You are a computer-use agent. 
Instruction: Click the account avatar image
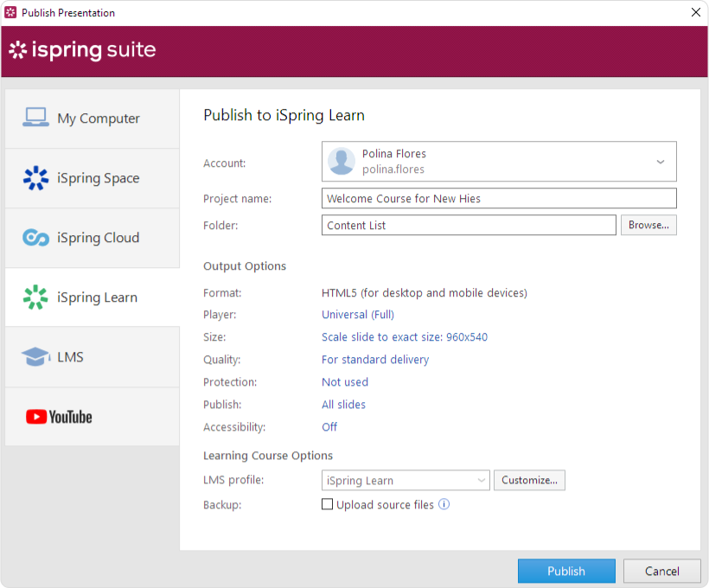point(340,161)
